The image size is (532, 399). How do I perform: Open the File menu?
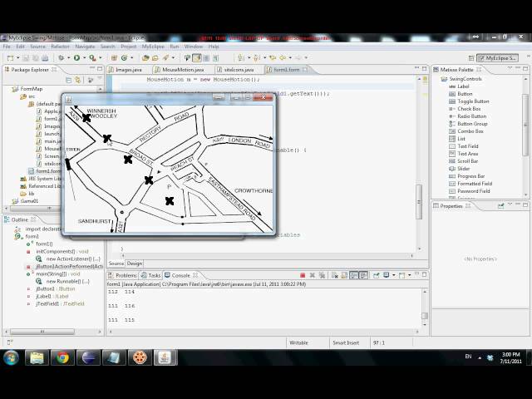(x=7, y=47)
